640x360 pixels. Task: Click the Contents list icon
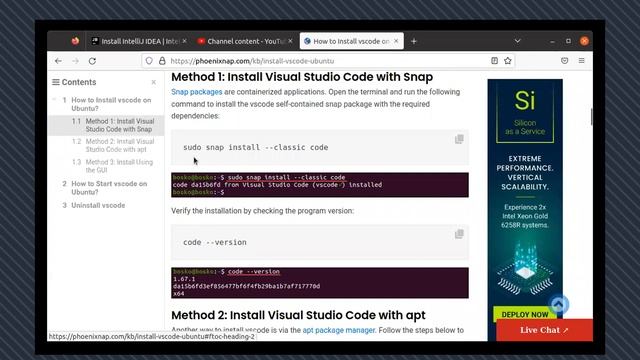[56, 82]
